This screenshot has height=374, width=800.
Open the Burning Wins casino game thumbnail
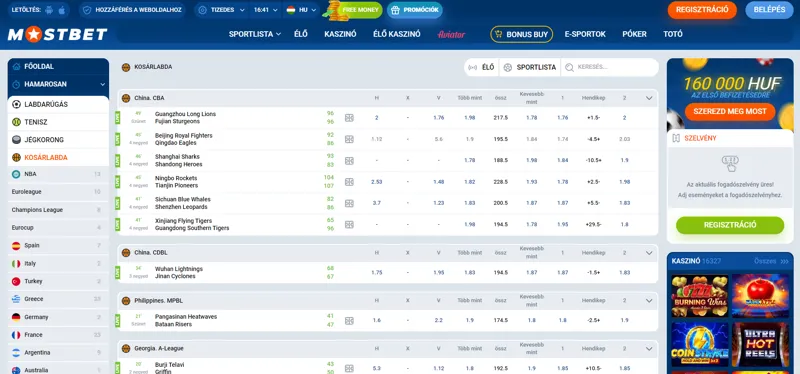(699, 296)
